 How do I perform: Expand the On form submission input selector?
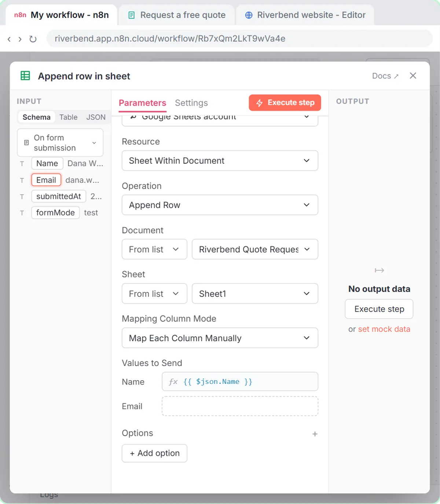point(60,143)
